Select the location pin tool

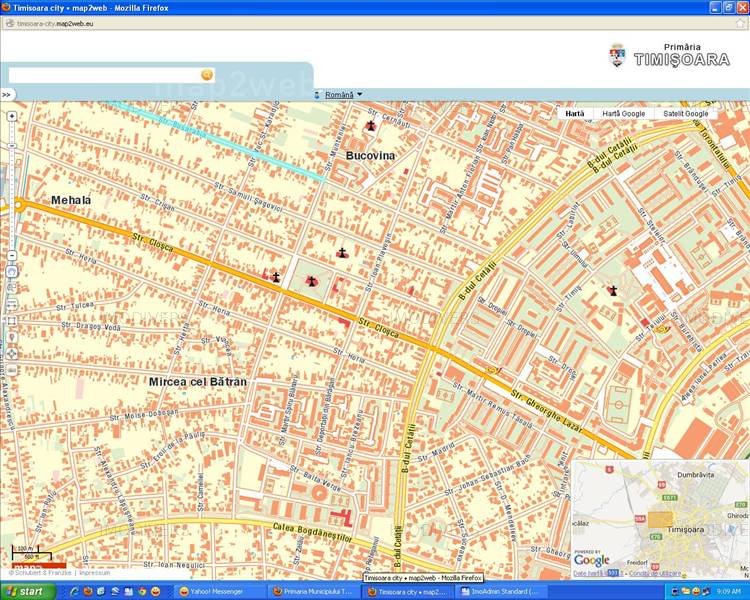pyautogui.click(x=11, y=338)
